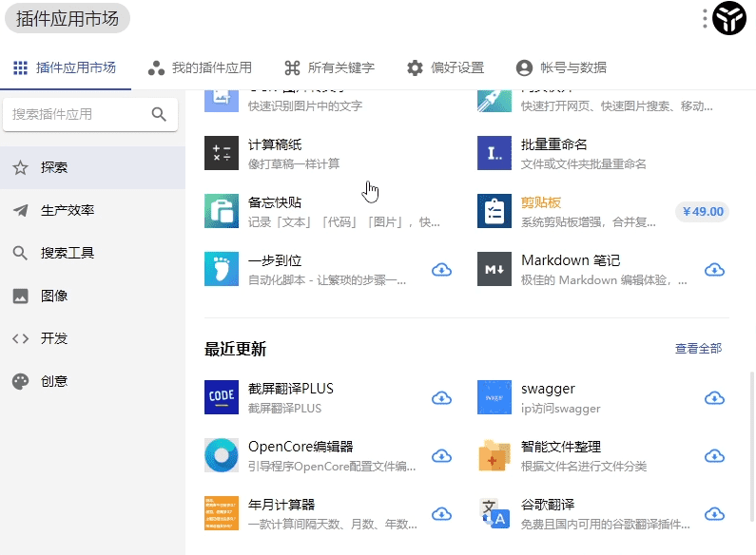Select 生产效率 category in sidebar
756x555 pixels.
coord(67,211)
